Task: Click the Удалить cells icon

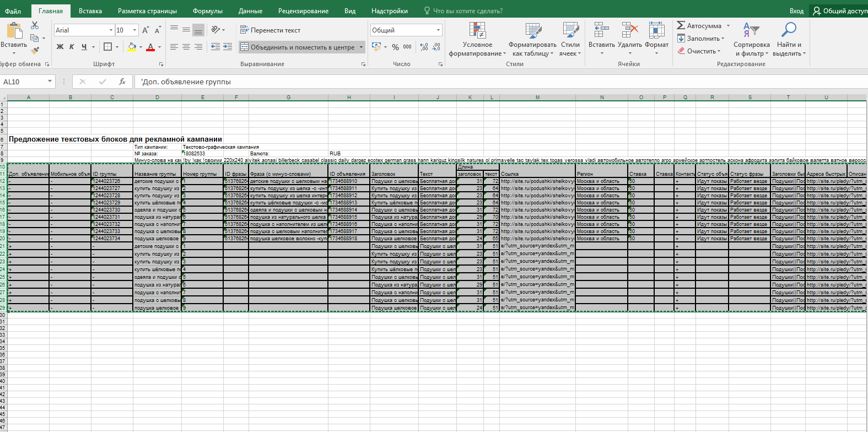Action: click(x=630, y=30)
